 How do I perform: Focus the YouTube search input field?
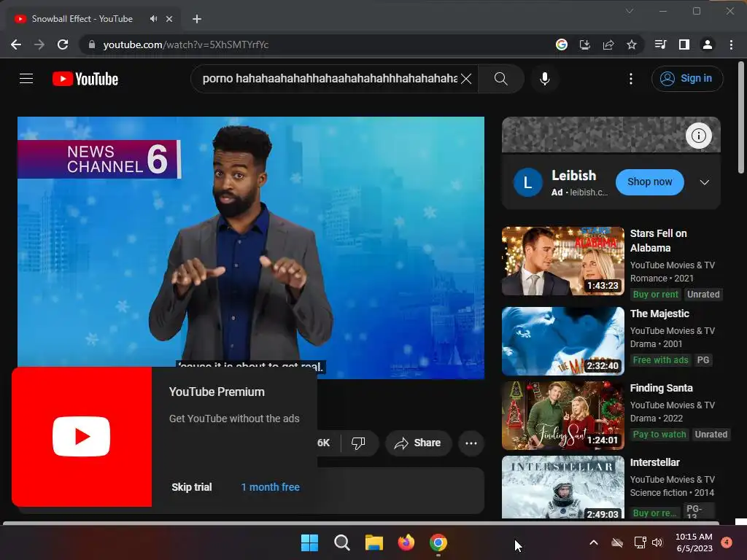click(329, 79)
